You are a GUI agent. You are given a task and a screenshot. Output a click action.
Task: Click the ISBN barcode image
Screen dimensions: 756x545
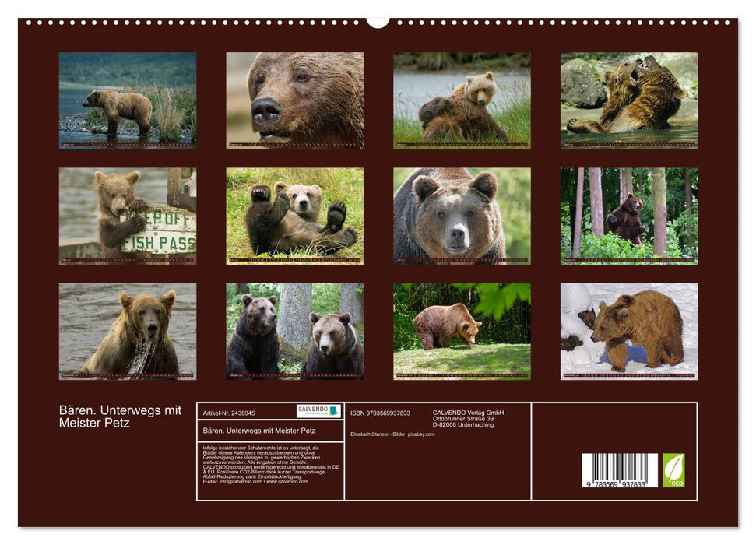tap(620, 470)
